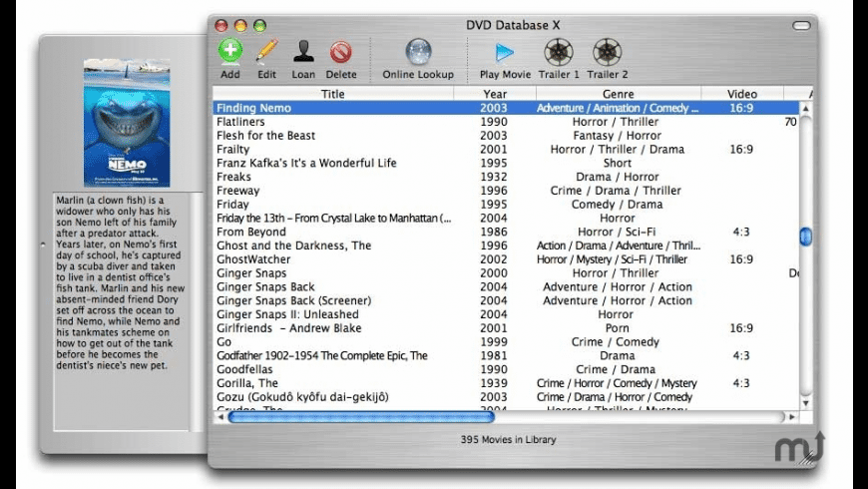Click horizontal scrollbar left arrow
This screenshot has height=489, width=868.
[x=220, y=416]
